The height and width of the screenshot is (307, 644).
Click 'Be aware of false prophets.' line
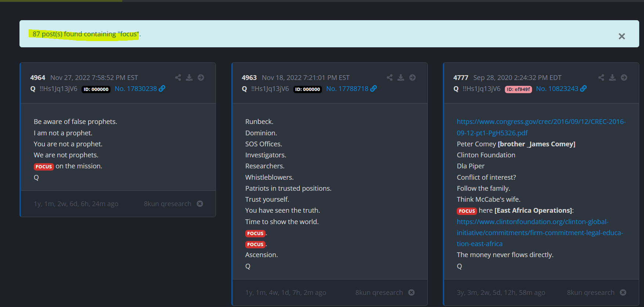pyautogui.click(x=75, y=121)
